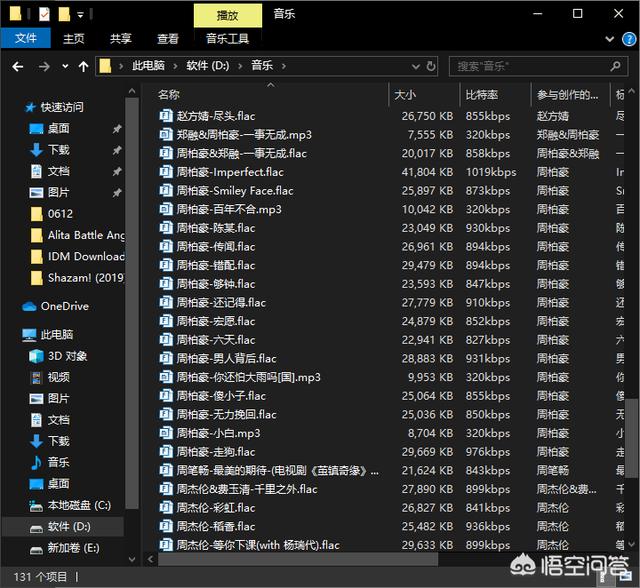This screenshot has height=588, width=640.
Task: Expand the ribbon with chevron
Action: point(609,39)
